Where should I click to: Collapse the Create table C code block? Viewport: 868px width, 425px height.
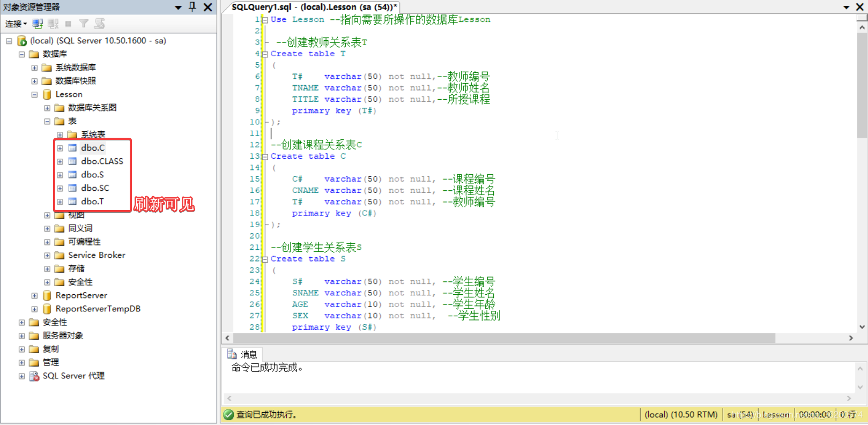click(x=265, y=156)
